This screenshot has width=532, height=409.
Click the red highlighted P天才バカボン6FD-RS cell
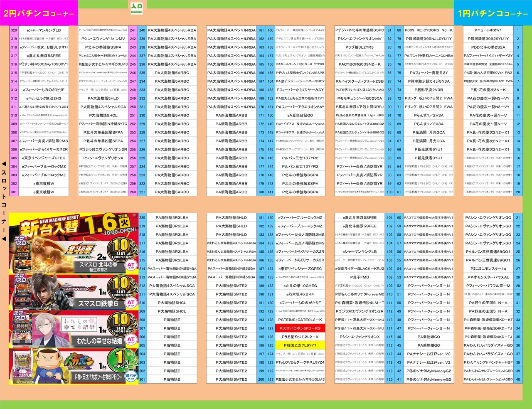[300, 328]
